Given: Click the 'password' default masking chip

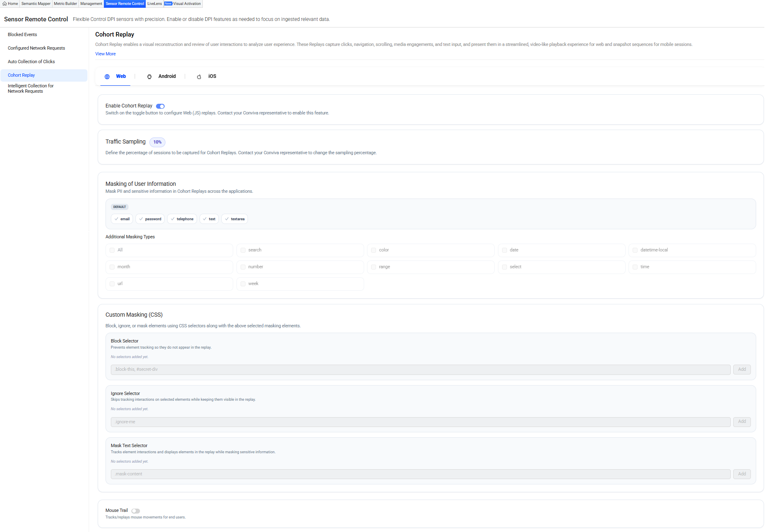Looking at the screenshot, I should pos(150,219).
